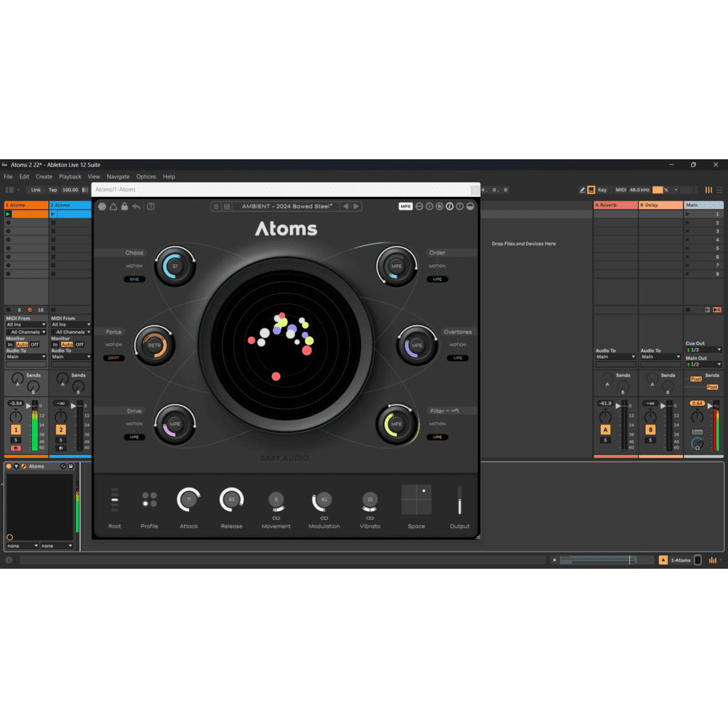Screen dimensions: 728x728
Task: Click the Space pad in Atoms
Action: [416, 499]
